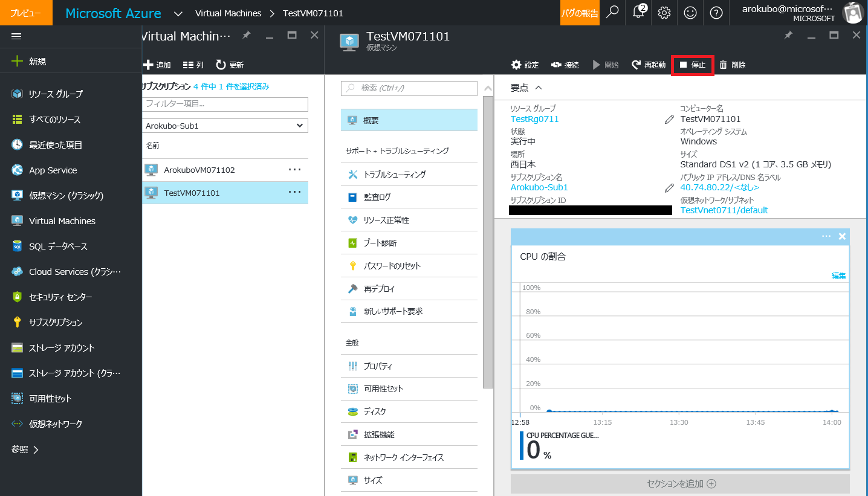This screenshot has width=868, height=496.
Task: Open 最近使った項目 in sidebar
Action: [x=71, y=144]
